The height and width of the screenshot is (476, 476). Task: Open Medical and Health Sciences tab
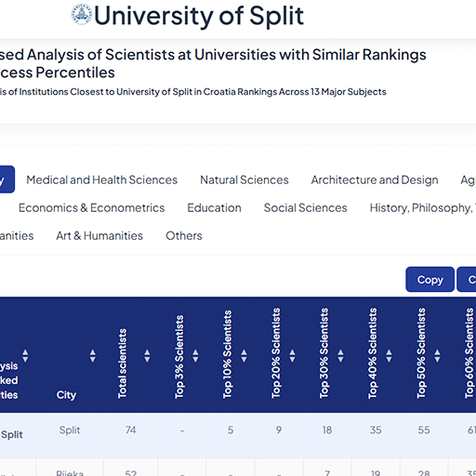101,179
